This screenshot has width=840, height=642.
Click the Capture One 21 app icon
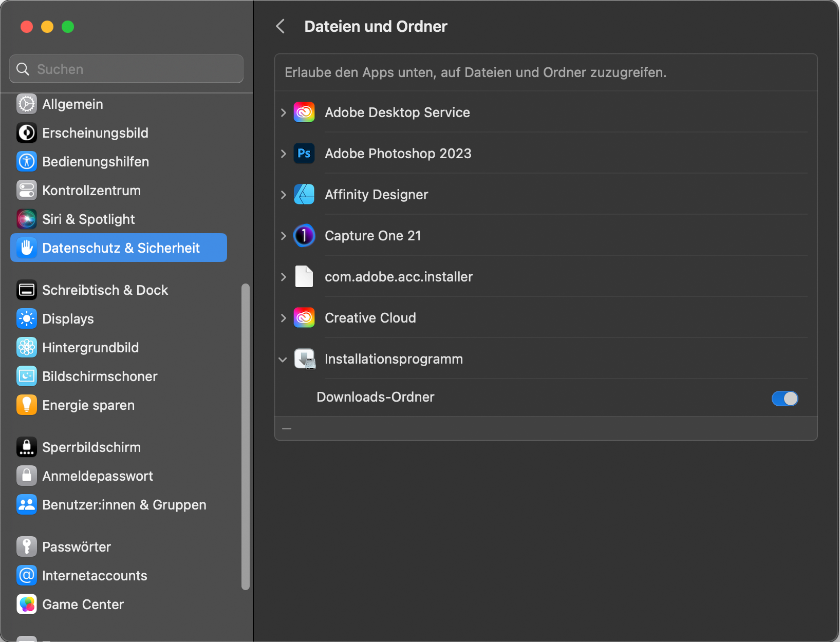[304, 236]
